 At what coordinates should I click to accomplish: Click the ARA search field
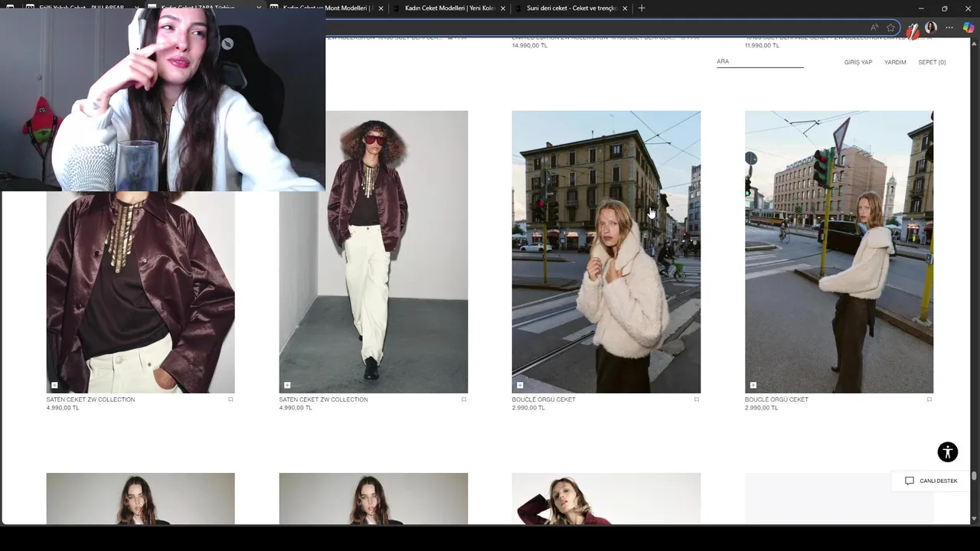coord(759,61)
